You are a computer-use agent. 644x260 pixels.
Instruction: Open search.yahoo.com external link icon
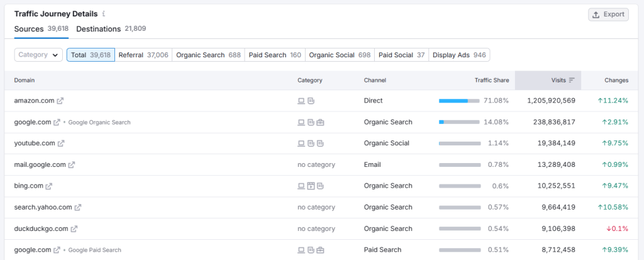[x=77, y=207]
